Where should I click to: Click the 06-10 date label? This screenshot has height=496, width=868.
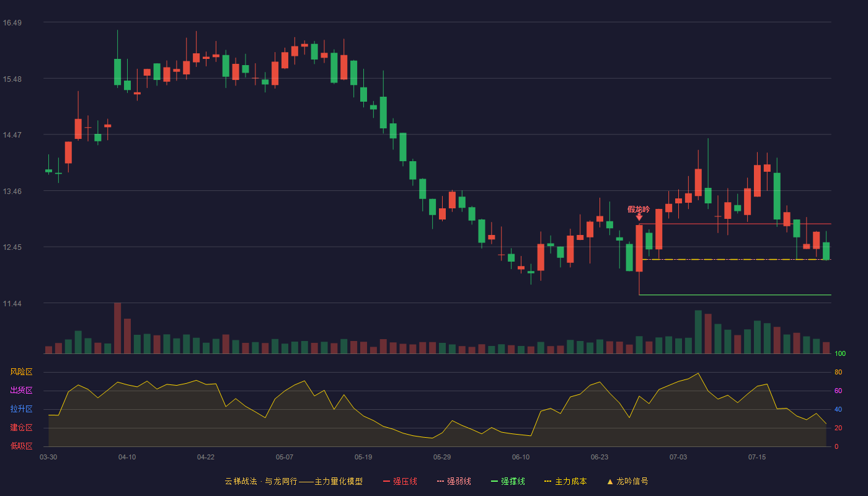(521, 457)
